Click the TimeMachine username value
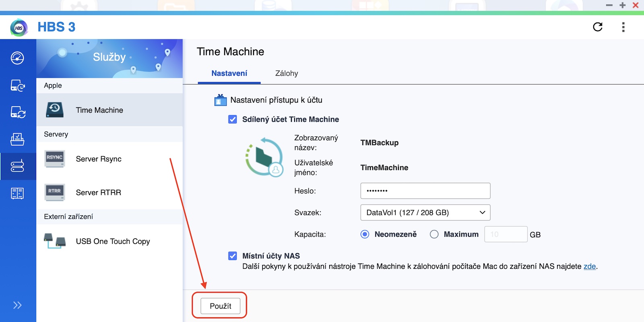 384,168
